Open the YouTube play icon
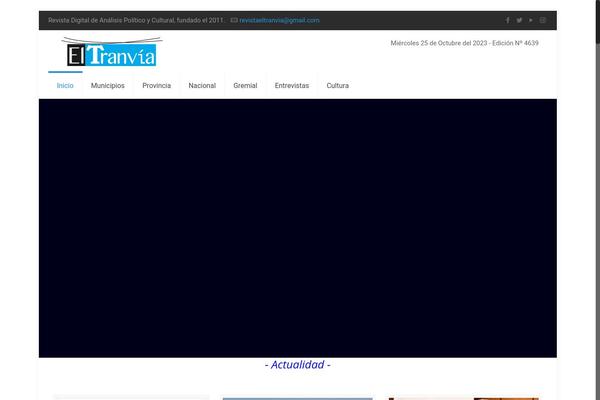 [531, 20]
